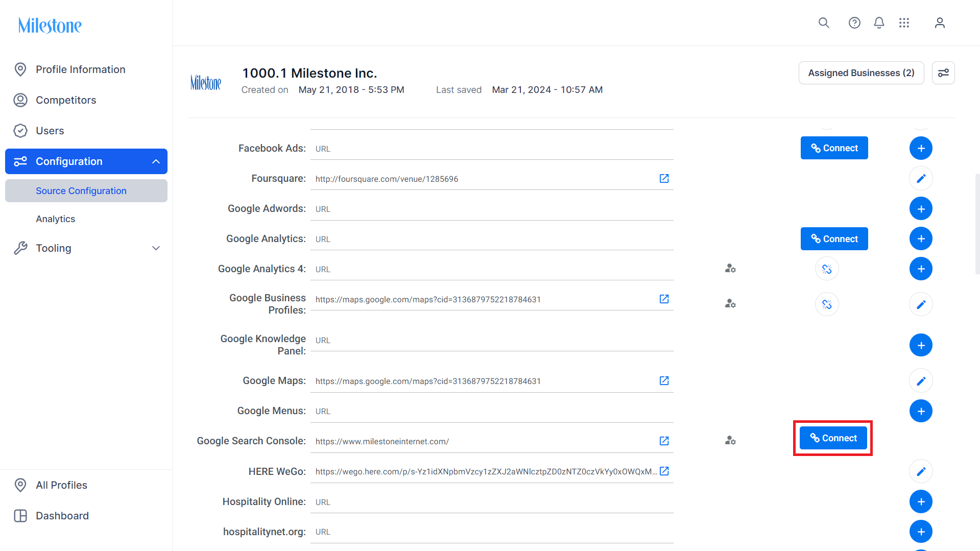Disconnect the Google Business Profiles link
Viewport: 980px width, 551px height.
[827, 305]
